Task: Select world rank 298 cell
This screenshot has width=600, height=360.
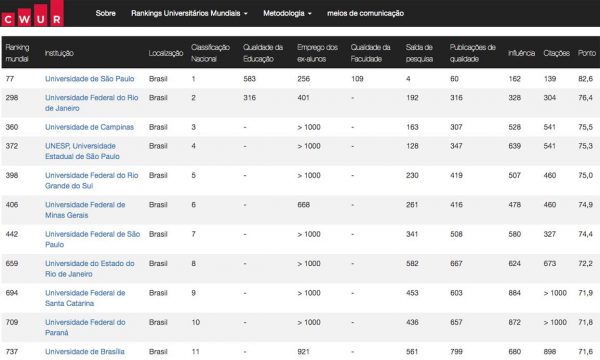Action: (11, 98)
